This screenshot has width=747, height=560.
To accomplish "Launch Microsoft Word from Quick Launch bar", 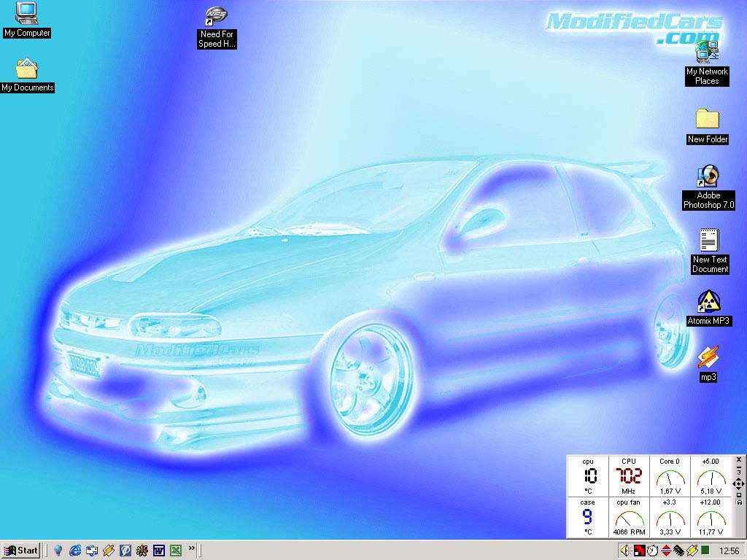I will [x=158, y=551].
